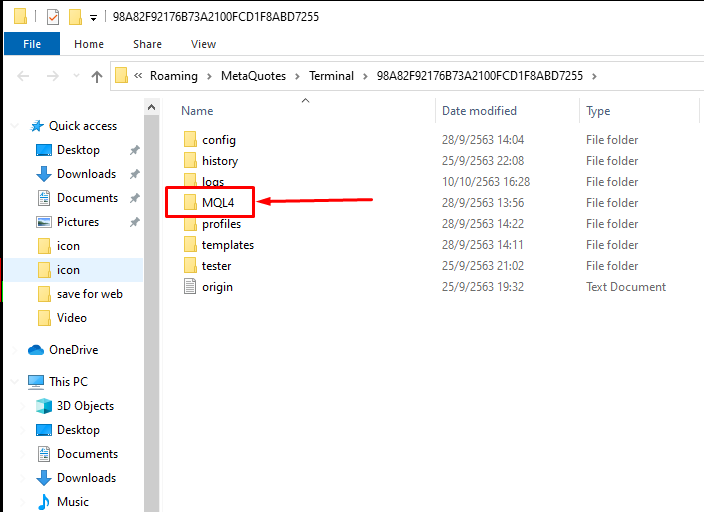Open the customize quick access toolbar dropdown
The height and width of the screenshot is (512, 704).
(x=93, y=18)
